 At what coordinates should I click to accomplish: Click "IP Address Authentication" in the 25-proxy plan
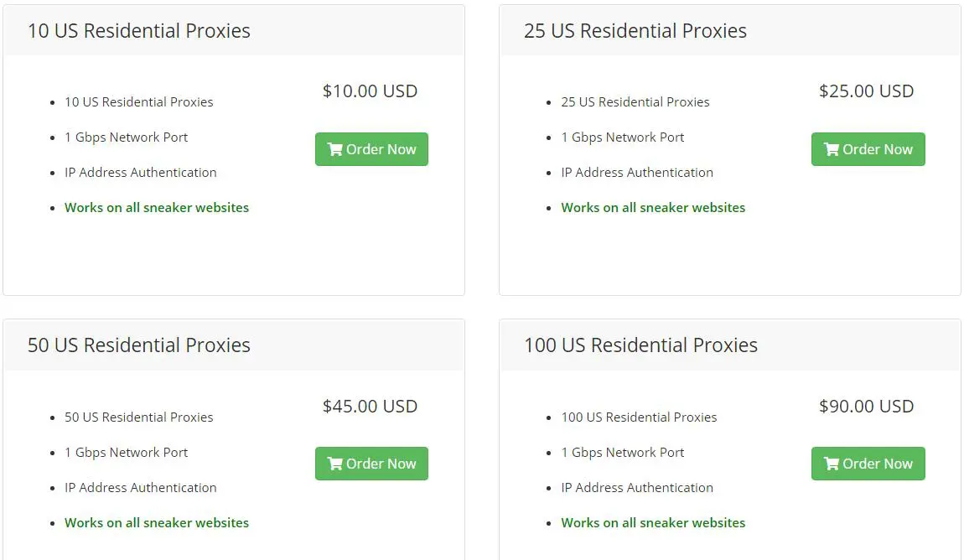click(x=637, y=173)
